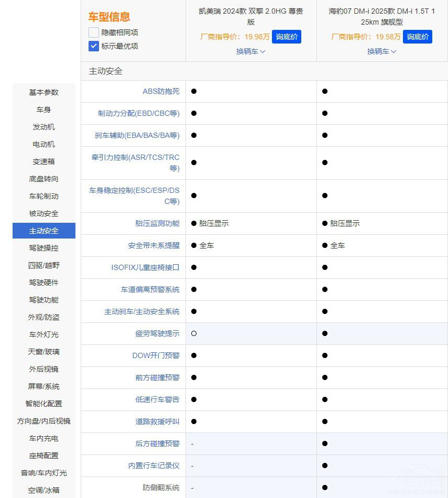
Task: Check the 隐藏相同项 checkbox
Action: [x=94, y=33]
